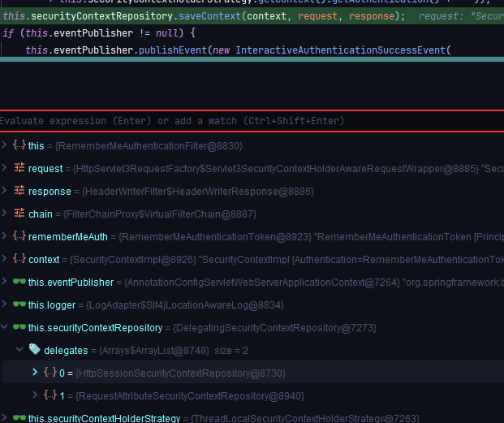Screen dimensions: 504x423
Task: Click the saveContext code line in editor
Action: (x=203, y=15)
